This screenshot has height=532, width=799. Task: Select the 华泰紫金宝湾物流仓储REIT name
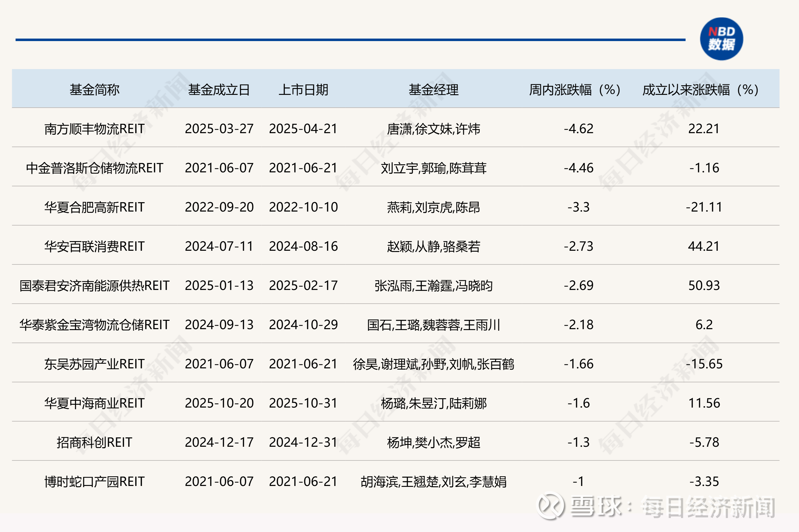click(x=94, y=325)
